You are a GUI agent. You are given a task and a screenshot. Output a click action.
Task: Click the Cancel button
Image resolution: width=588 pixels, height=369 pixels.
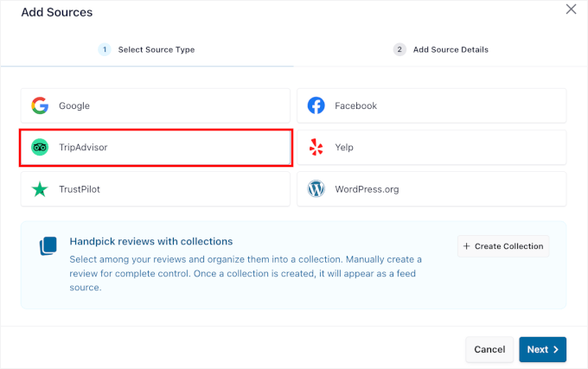(x=489, y=349)
